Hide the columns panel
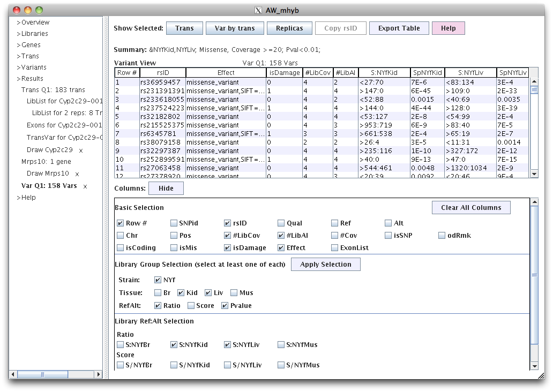This screenshot has width=553, height=392. coord(166,189)
